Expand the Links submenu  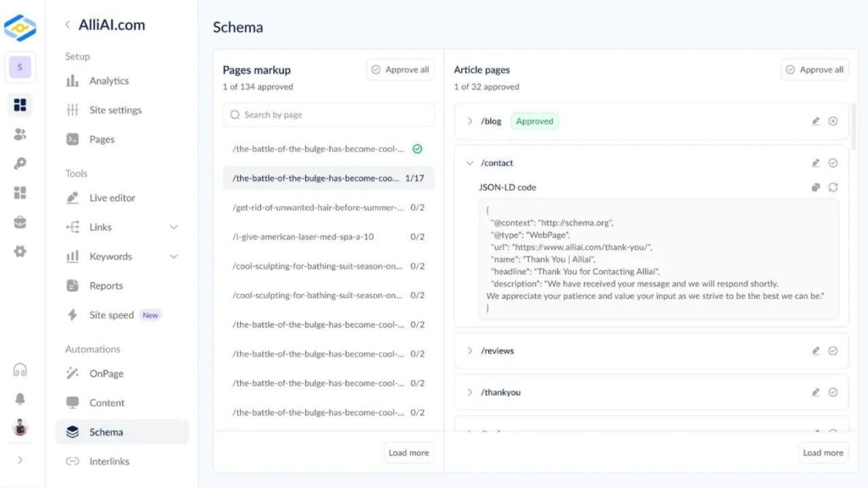[174, 227]
